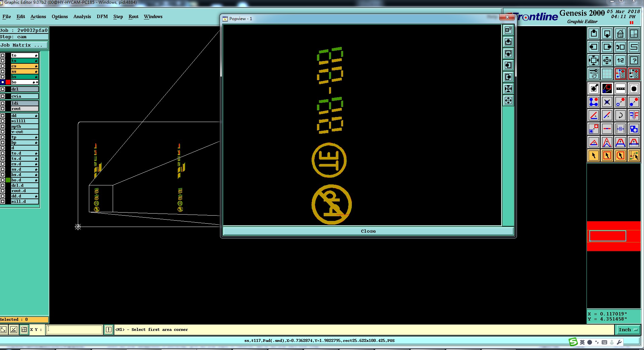644x350 pixels.
Task: Toggle the 'v-cut' layer checkbox
Action: click(3, 132)
